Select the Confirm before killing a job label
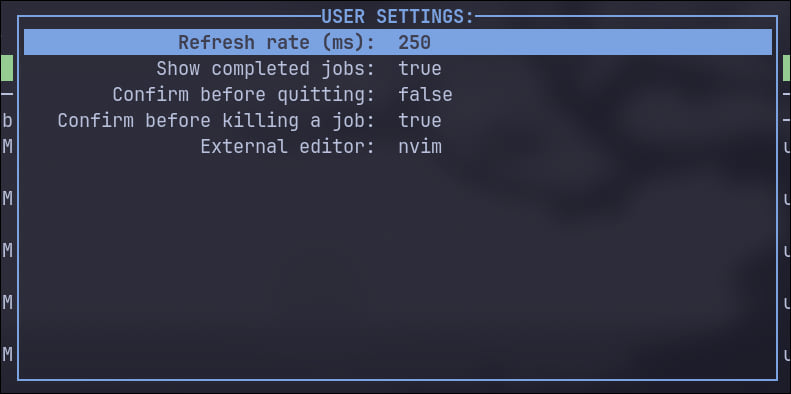791x394 pixels. tap(216, 121)
